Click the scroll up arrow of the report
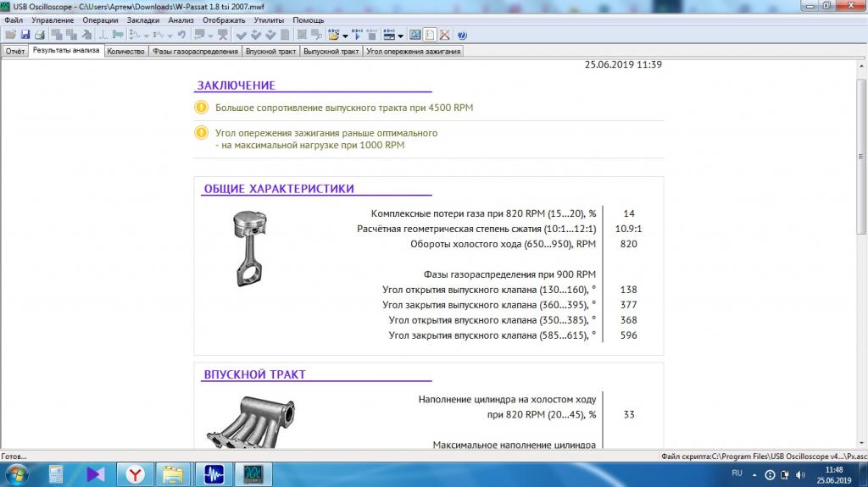The width and height of the screenshot is (868, 487). (861, 66)
